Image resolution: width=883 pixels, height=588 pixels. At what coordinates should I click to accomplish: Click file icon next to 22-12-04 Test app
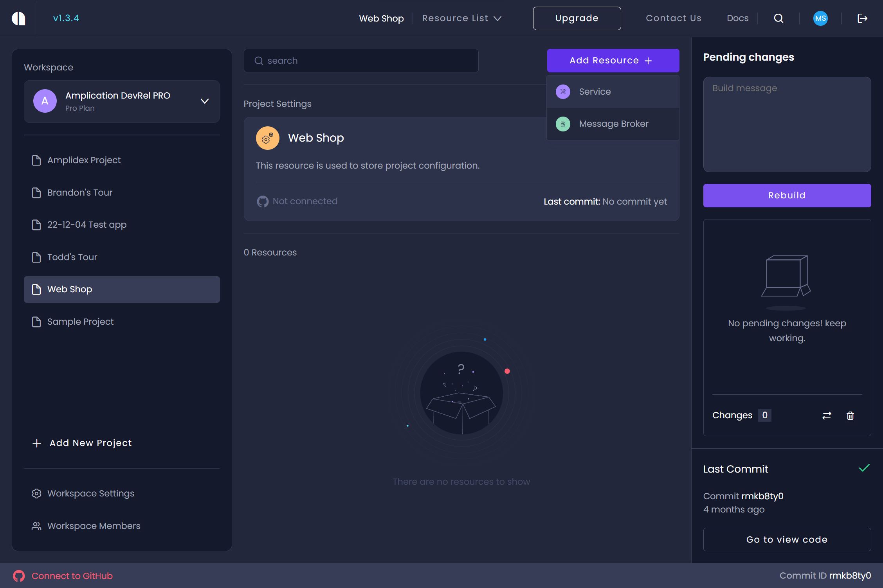[36, 225]
